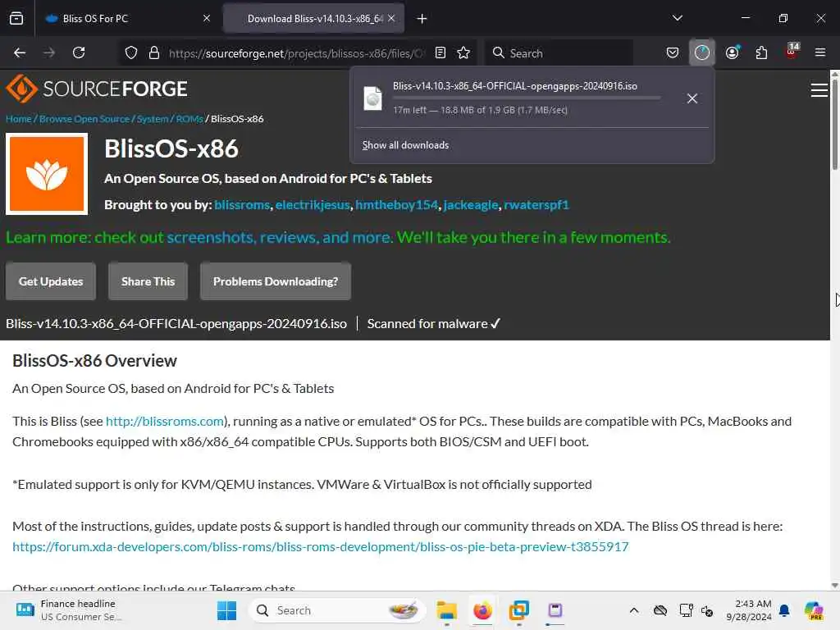The width and height of the screenshot is (840, 630).
Task: Go to Home breadcrumb link
Action: [19, 119]
